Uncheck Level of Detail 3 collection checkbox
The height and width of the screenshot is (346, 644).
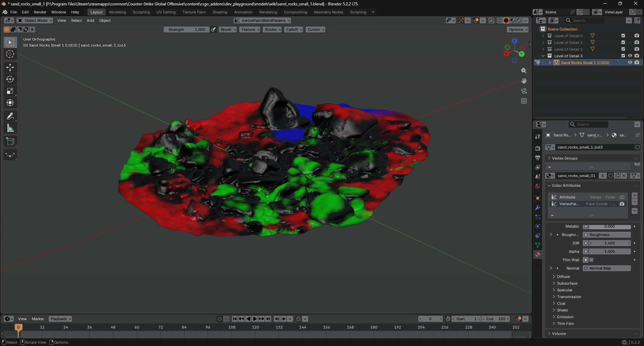pyautogui.click(x=623, y=56)
